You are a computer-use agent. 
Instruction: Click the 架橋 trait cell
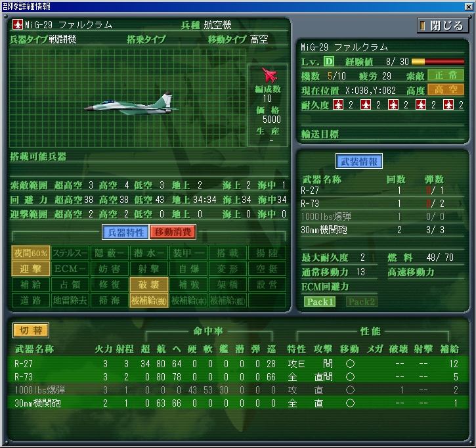coord(228,284)
